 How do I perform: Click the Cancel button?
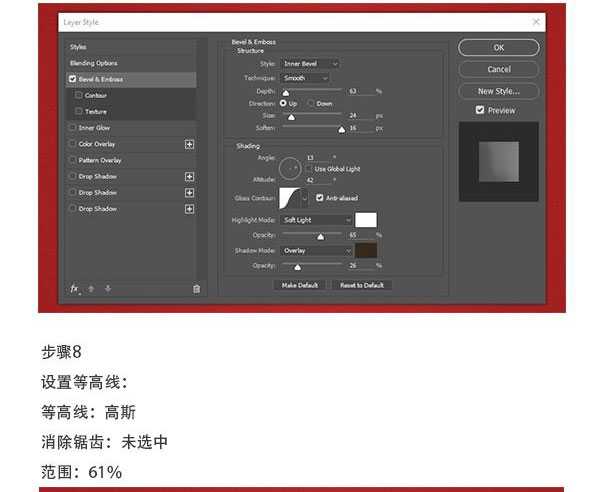pos(499,69)
